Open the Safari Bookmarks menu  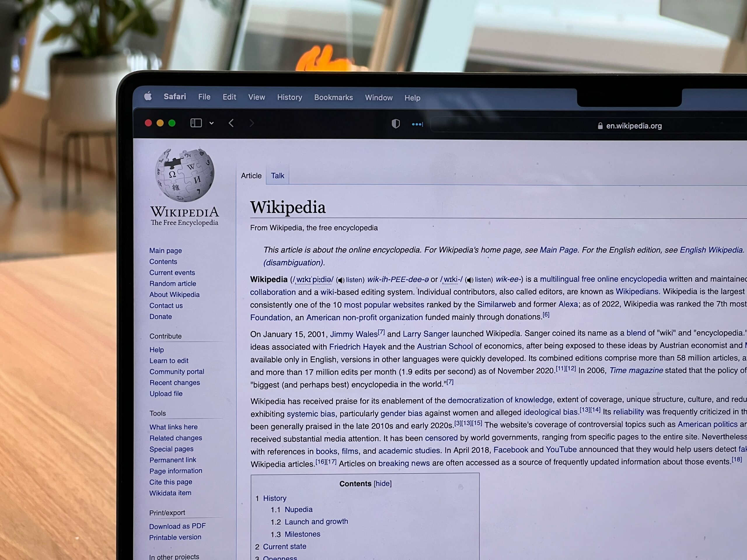333,98
